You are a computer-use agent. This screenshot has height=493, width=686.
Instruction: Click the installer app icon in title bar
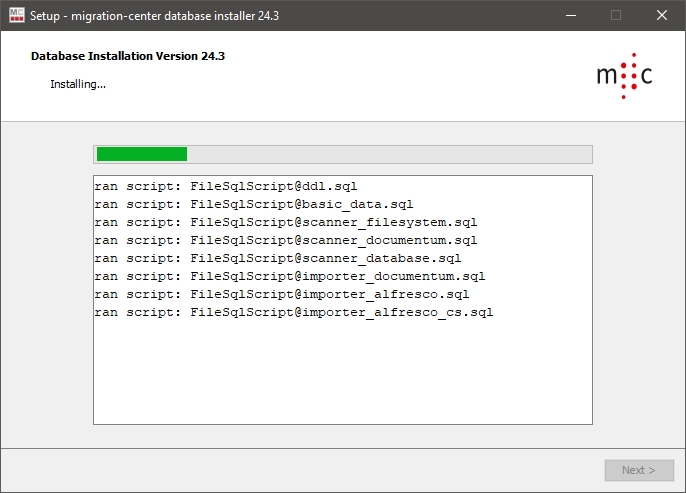pyautogui.click(x=16, y=15)
